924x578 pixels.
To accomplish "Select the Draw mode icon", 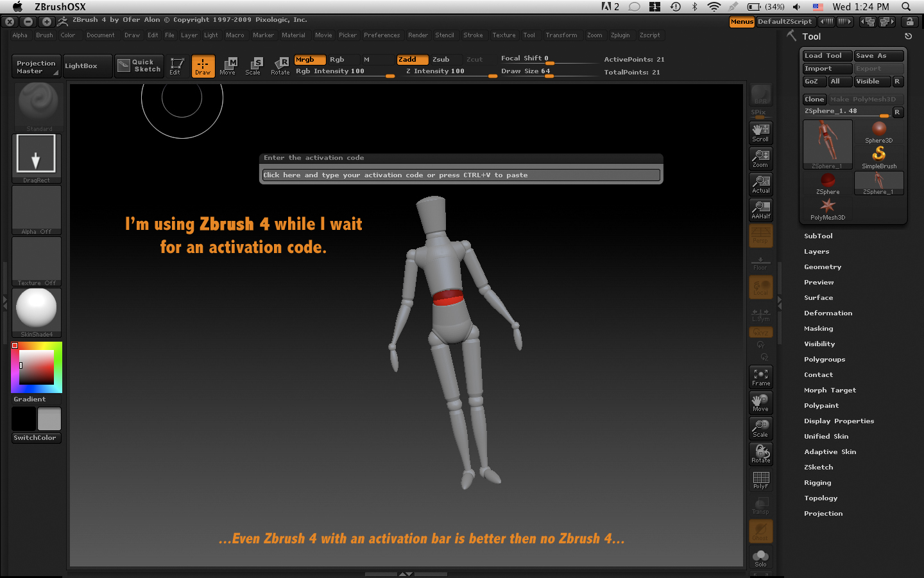I will (203, 66).
